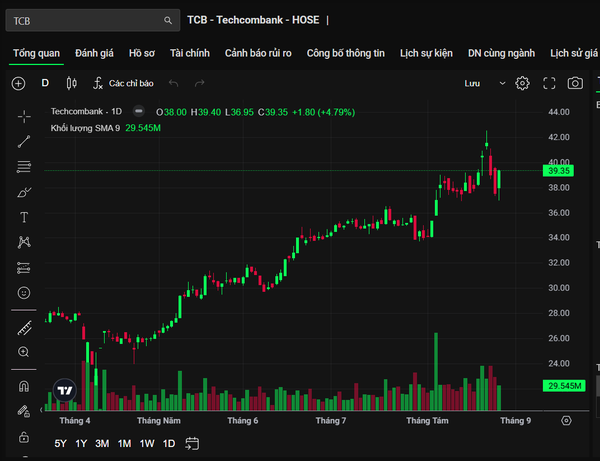Select the ruler measure tool
Viewport: 600px width, 461px height.
pos(24,328)
